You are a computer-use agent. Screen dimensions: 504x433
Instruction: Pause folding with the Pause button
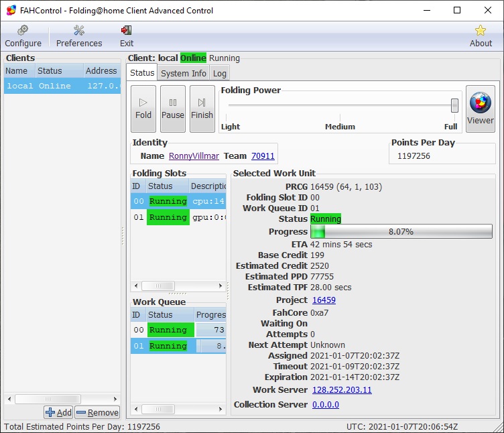[x=173, y=109]
